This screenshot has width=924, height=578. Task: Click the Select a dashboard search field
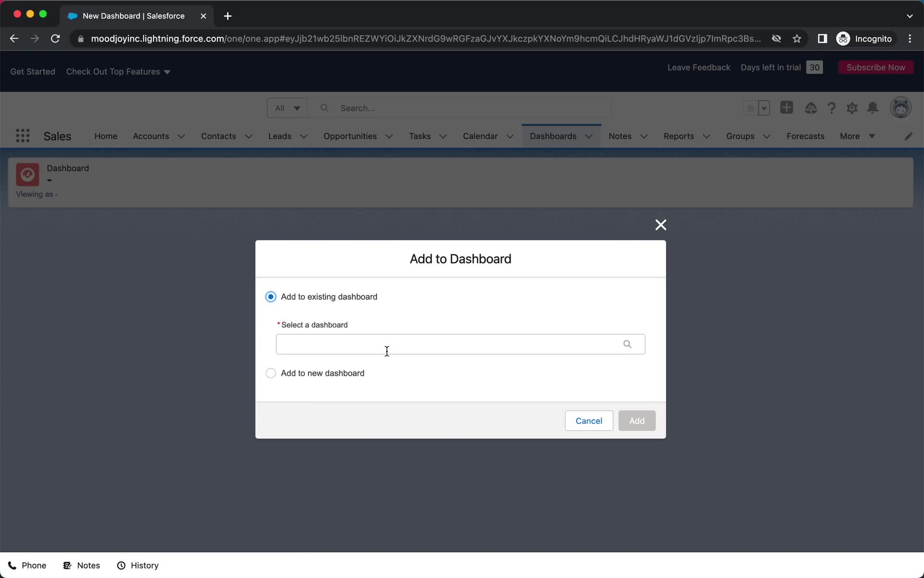click(x=460, y=344)
